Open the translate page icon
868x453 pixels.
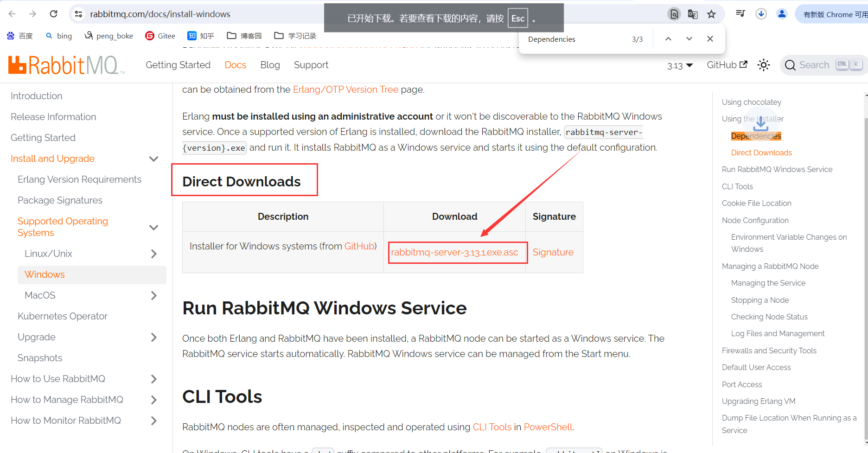pos(693,14)
